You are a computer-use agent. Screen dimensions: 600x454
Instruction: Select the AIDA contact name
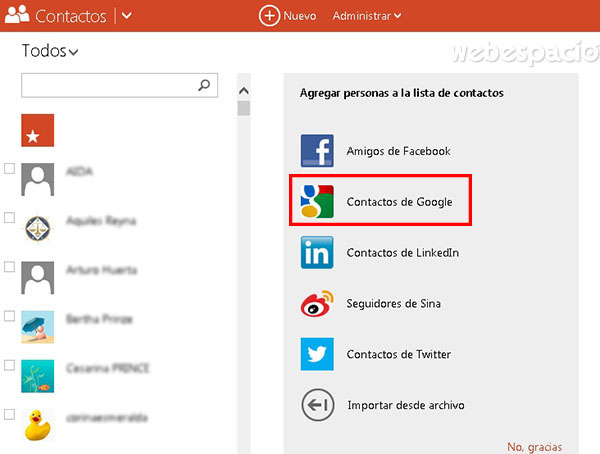(79, 171)
